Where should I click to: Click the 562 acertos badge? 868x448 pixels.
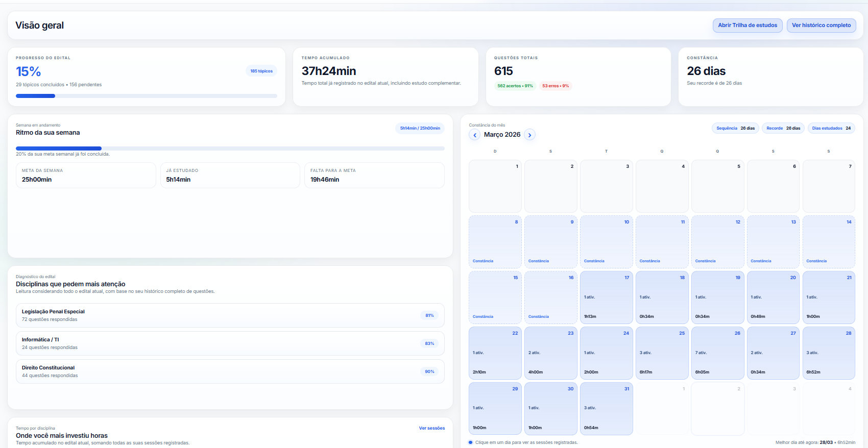tap(515, 86)
